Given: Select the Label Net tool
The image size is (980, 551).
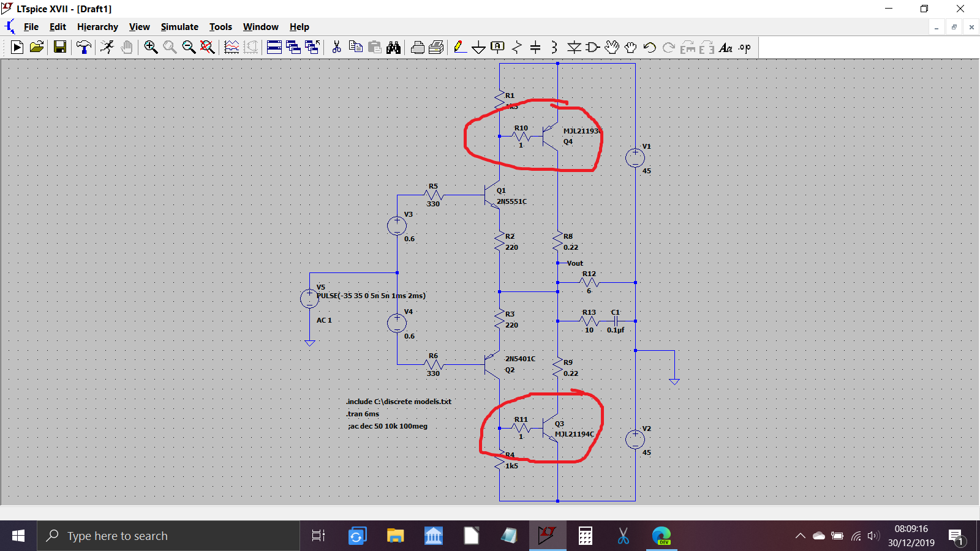Looking at the screenshot, I should [498, 47].
